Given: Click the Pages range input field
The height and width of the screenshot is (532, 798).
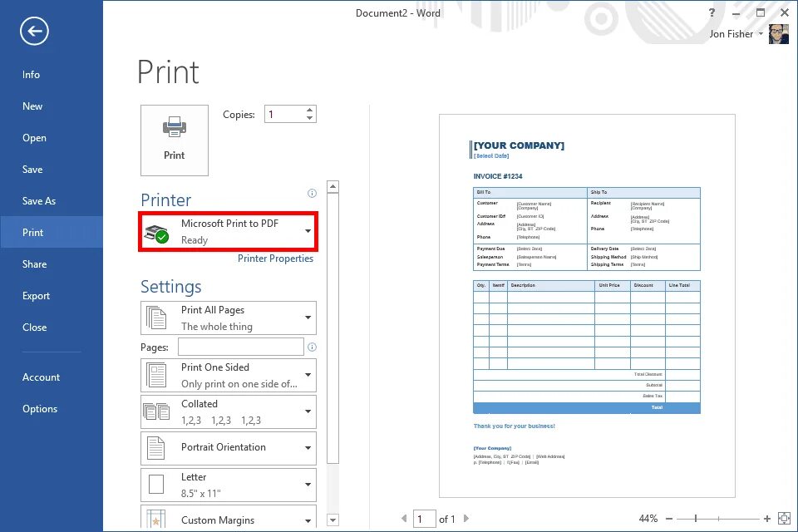Looking at the screenshot, I should pyautogui.click(x=241, y=347).
